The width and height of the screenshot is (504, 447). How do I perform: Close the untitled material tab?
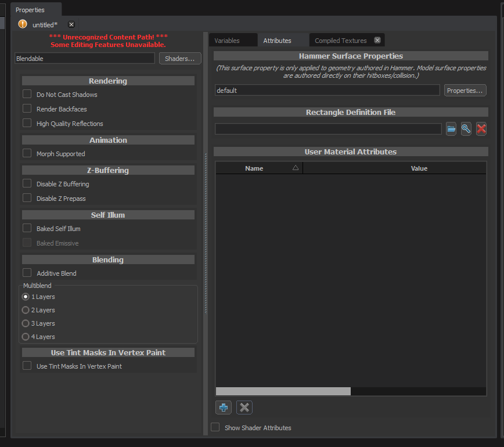(x=71, y=24)
